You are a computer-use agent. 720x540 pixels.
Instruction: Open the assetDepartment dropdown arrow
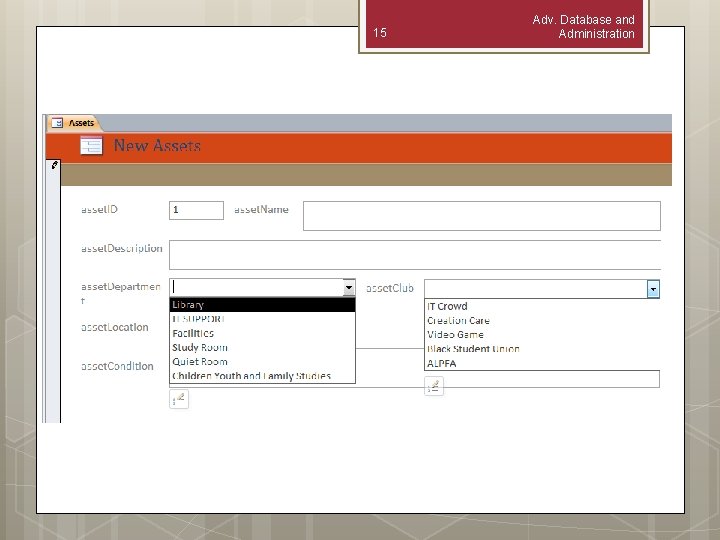click(x=349, y=288)
